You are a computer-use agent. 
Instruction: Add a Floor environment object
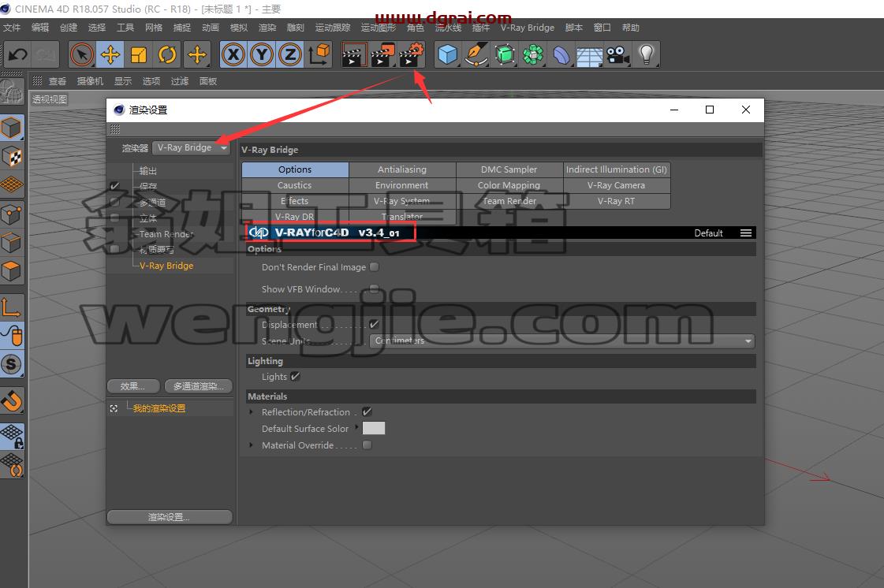pos(590,54)
